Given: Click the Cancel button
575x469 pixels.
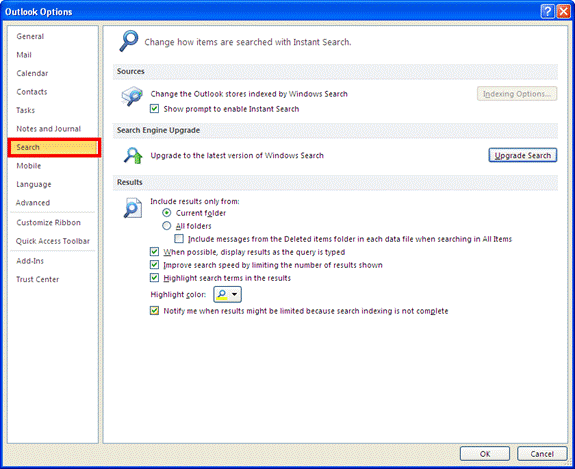Looking at the screenshot, I should pyautogui.click(x=542, y=454).
